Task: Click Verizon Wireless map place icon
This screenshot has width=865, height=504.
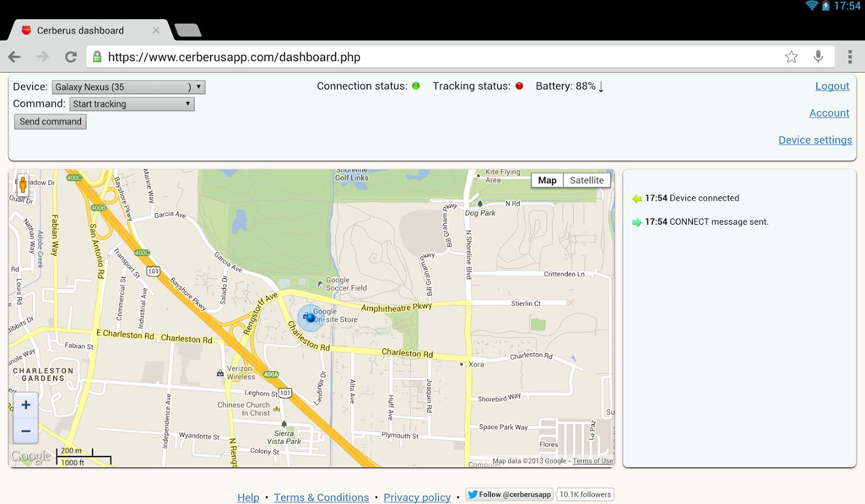Action: pos(220,373)
